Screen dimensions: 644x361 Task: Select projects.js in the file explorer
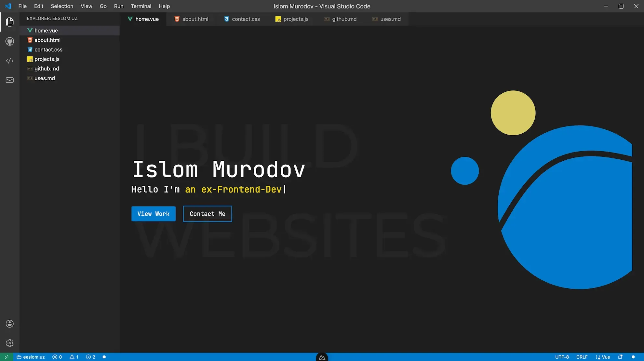47,59
